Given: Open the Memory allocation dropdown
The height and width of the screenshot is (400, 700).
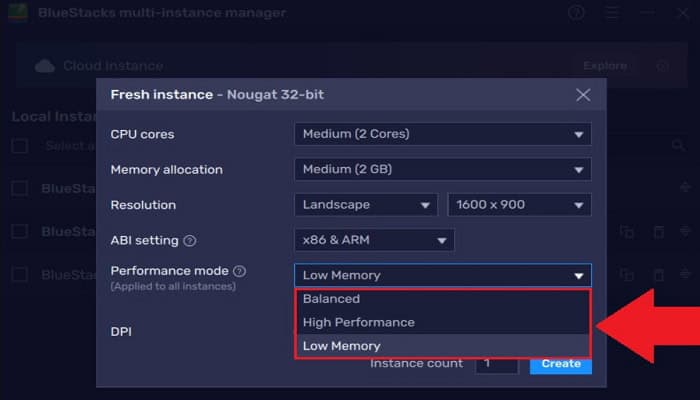Looking at the screenshot, I should point(443,169).
